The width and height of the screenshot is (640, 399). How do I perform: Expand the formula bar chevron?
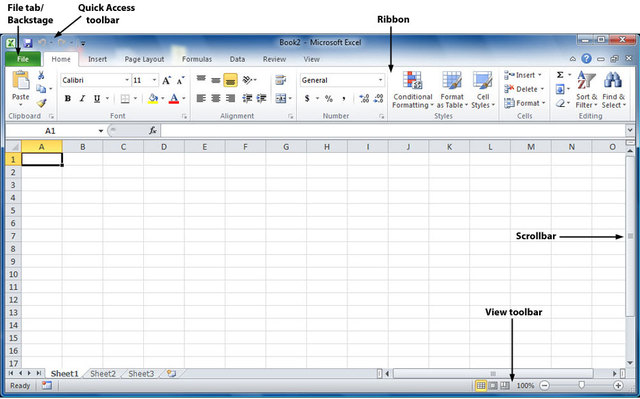click(630, 131)
